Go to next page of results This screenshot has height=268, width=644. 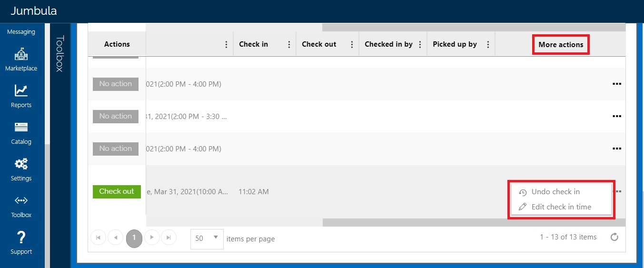pos(152,238)
